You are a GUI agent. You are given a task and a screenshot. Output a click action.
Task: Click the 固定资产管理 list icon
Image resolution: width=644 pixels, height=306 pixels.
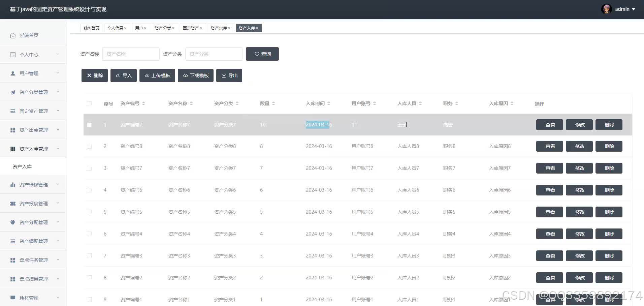click(13, 111)
